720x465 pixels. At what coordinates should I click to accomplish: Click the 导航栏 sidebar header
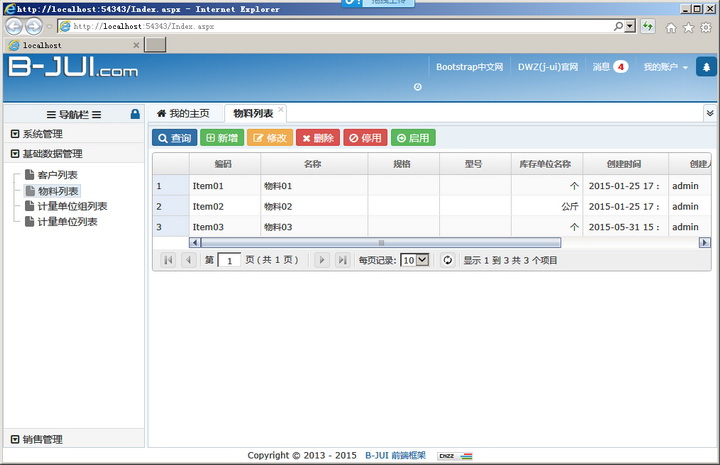coord(74,114)
